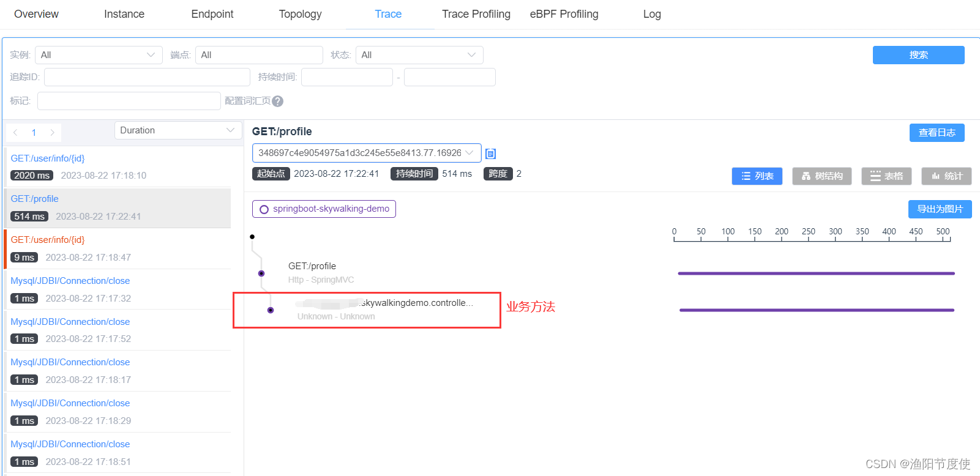The width and height of the screenshot is (980, 476).
Task: Click the root black node of trace tree
Action: coord(252,237)
